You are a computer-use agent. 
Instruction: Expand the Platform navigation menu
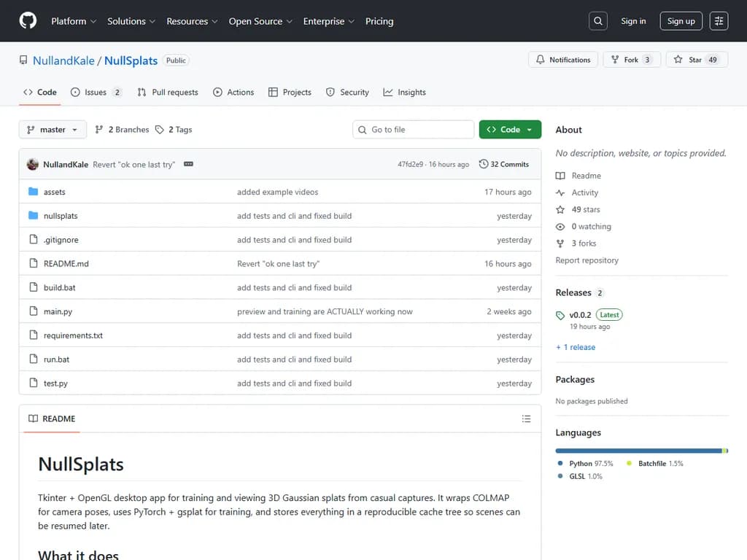coord(74,21)
